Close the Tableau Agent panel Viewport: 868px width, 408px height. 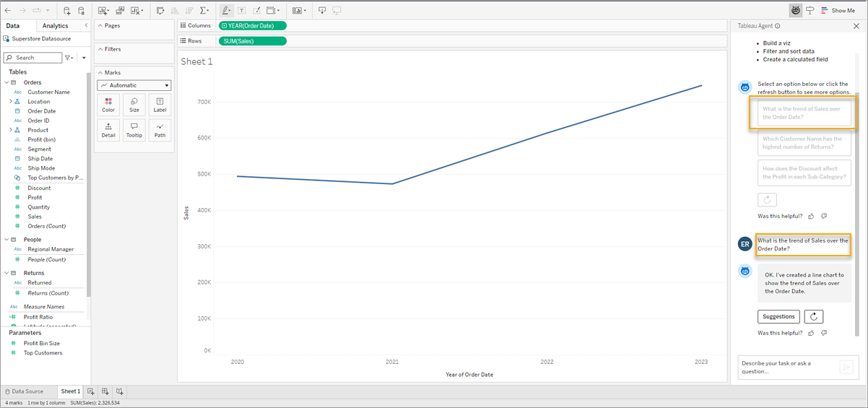pos(856,26)
